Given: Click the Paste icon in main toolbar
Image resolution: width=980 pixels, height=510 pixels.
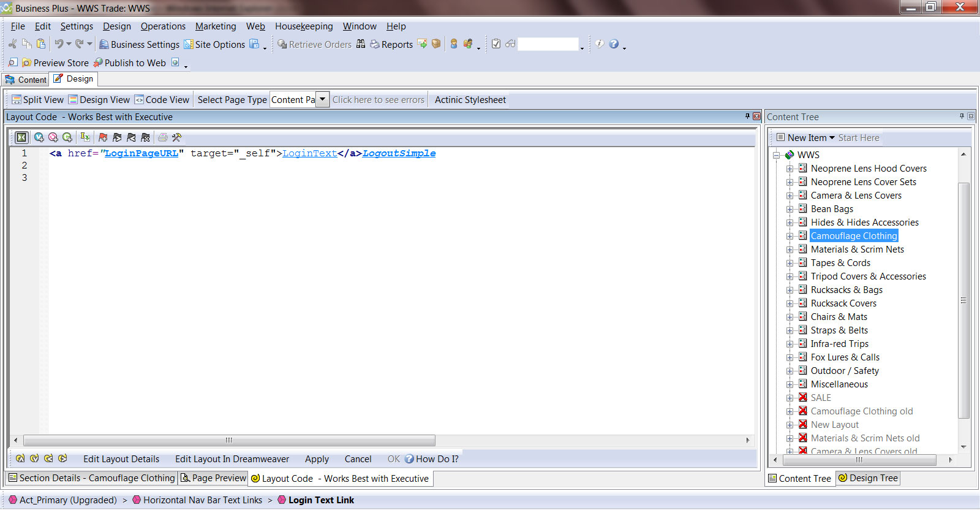Looking at the screenshot, I should (41, 44).
